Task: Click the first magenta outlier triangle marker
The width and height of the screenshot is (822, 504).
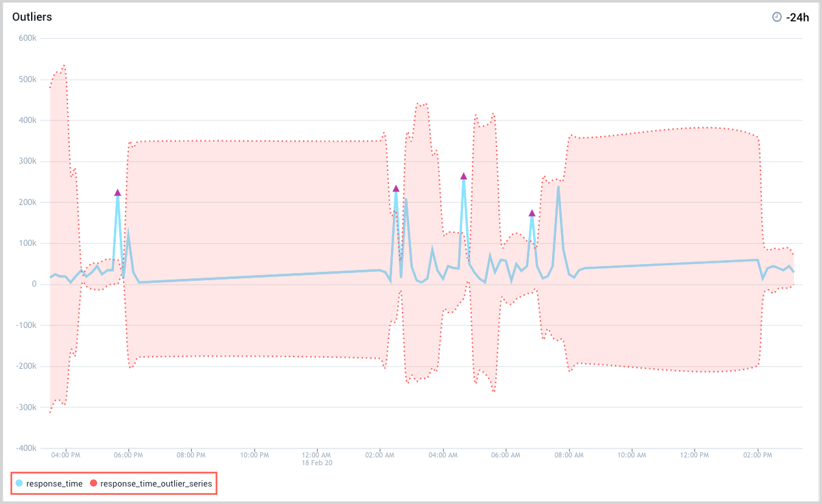Action: coord(117,191)
